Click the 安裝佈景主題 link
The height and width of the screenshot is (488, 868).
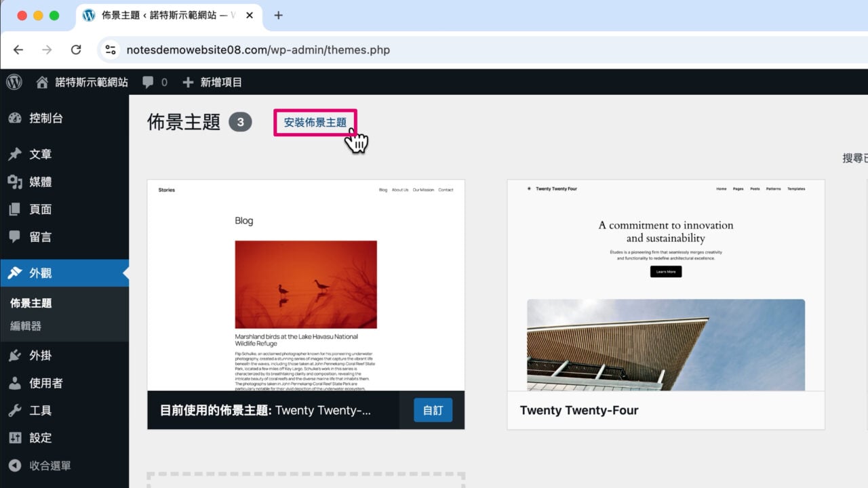pos(314,122)
